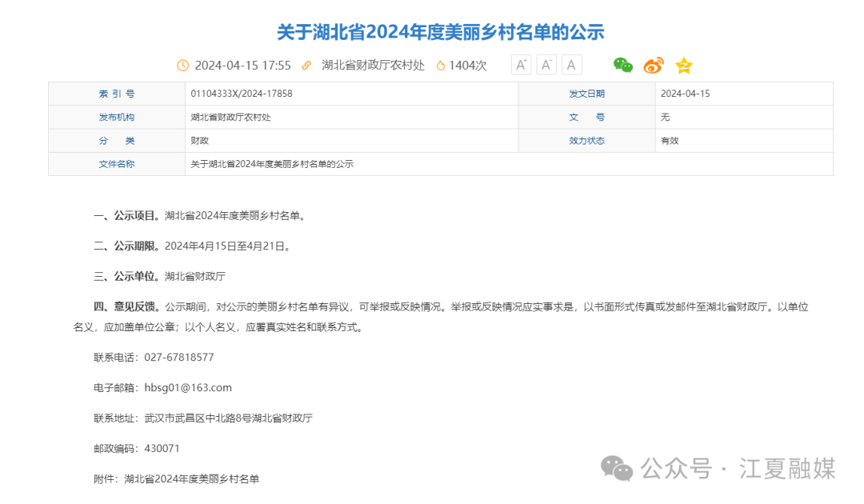Select the index number 01104333X/2024-17858
This screenshot has width=864, height=504.
coord(242,94)
